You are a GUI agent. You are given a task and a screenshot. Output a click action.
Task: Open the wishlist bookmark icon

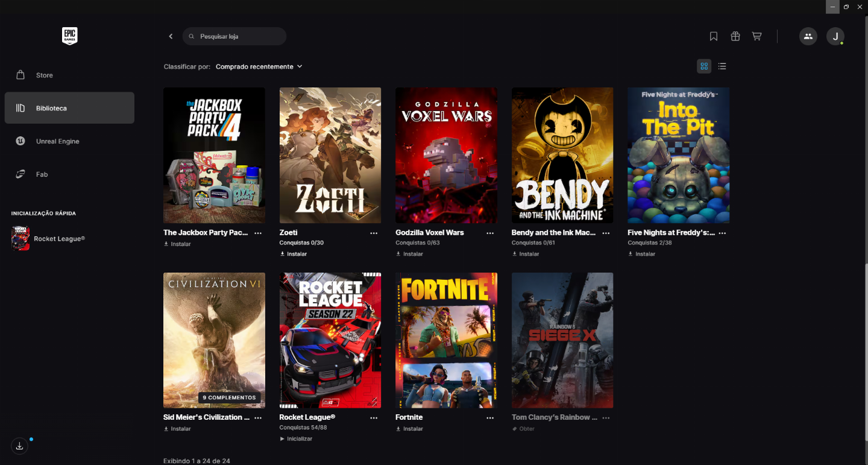point(714,36)
